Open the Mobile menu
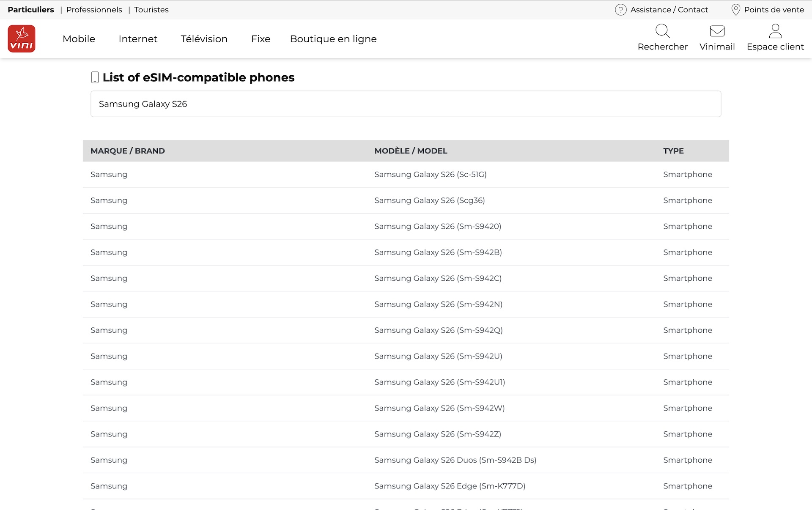This screenshot has width=812, height=510. click(x=79, y=39)
